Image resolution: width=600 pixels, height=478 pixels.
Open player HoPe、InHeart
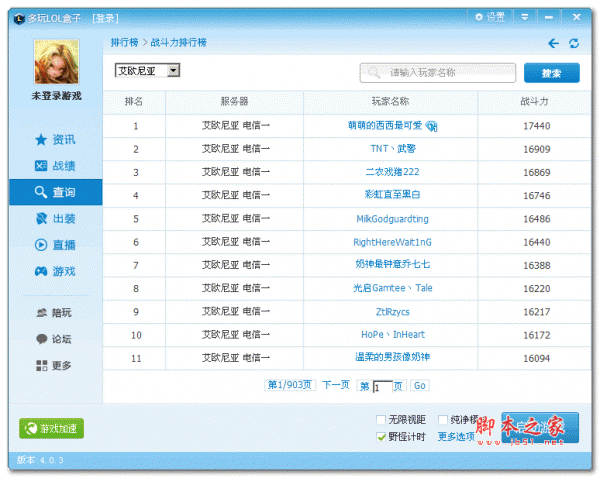pyautogui.click(x=393, y=335)
